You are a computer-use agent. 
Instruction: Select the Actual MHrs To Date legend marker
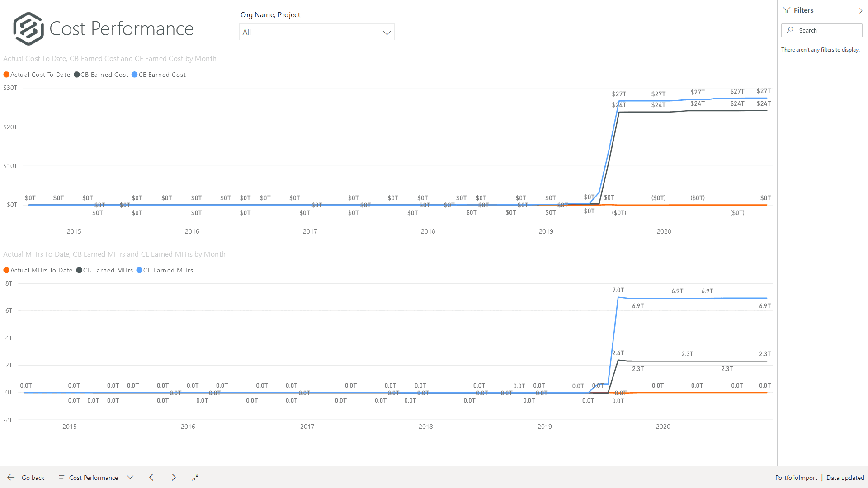point(6,270)
